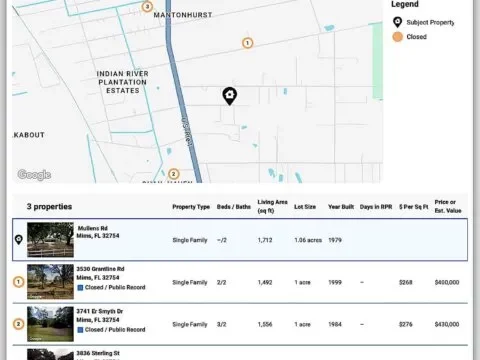Screen dimensions: 480x360
Task: Click the Subject Property legend pin icon
Action: click(x=397, y=22)
